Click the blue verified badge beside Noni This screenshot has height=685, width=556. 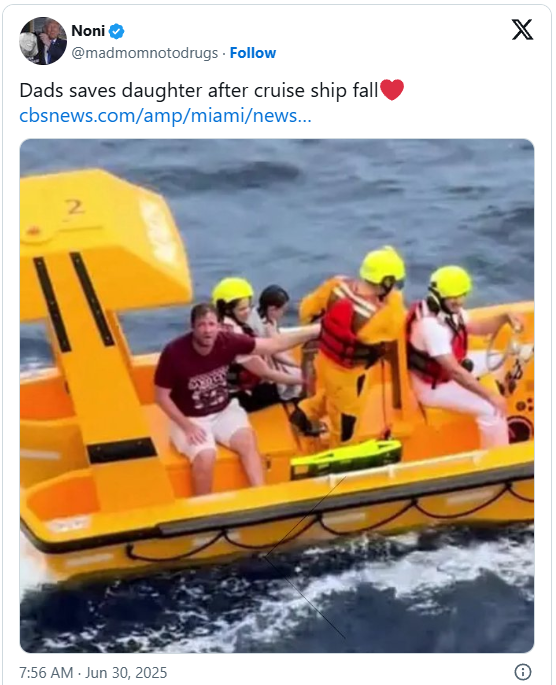click(x=117, y=31)
